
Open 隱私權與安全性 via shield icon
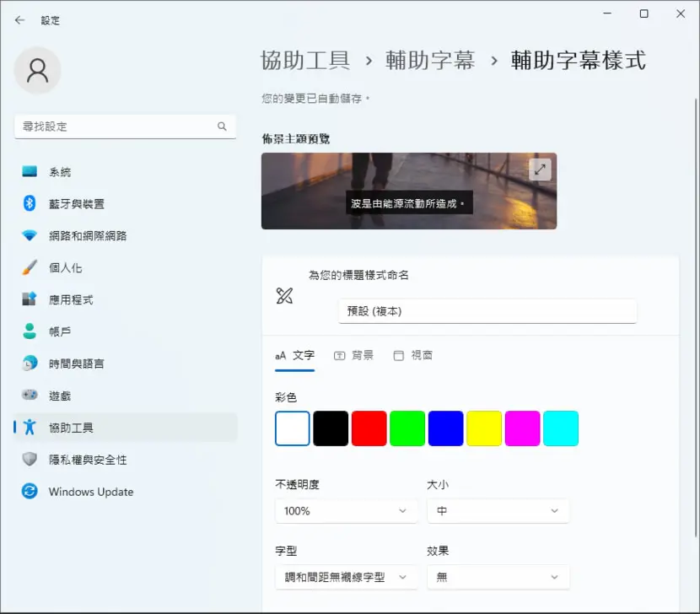click(x=30, y=459)
